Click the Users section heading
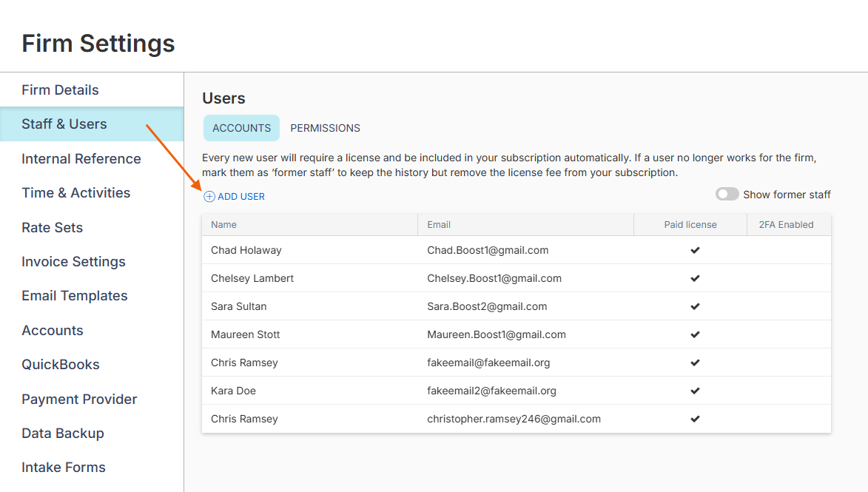Image resolution: width=868 pixels, height=492 pixels. (x=223, y=98)
